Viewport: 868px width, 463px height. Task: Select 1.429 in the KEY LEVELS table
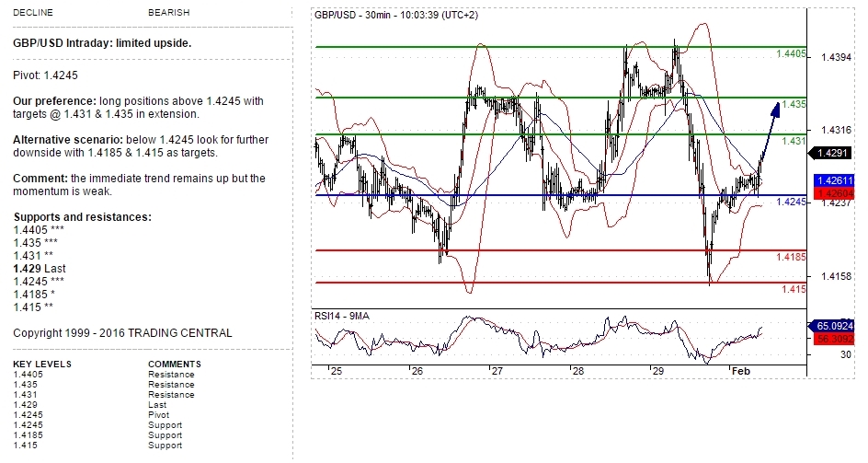coord(26,405)
